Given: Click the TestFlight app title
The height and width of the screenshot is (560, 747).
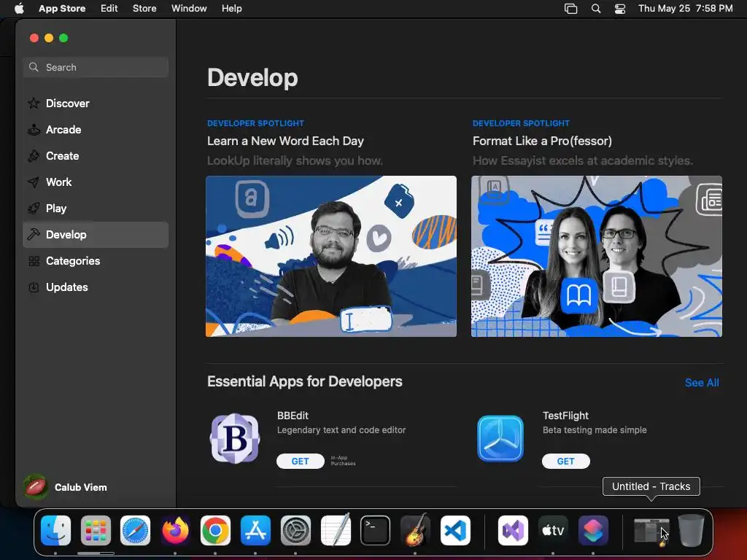Looking at the screenshot, I should [565, 416].
